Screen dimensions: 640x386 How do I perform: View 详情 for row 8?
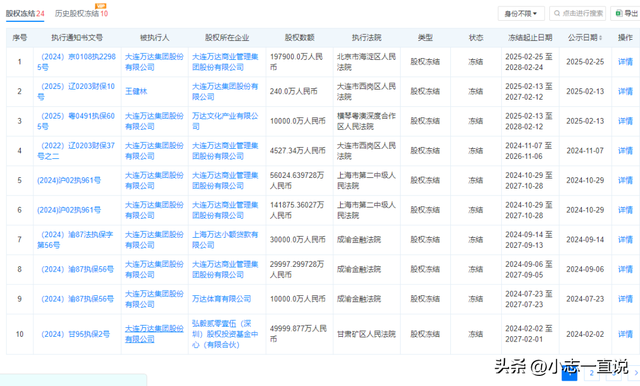coord(625,269)
